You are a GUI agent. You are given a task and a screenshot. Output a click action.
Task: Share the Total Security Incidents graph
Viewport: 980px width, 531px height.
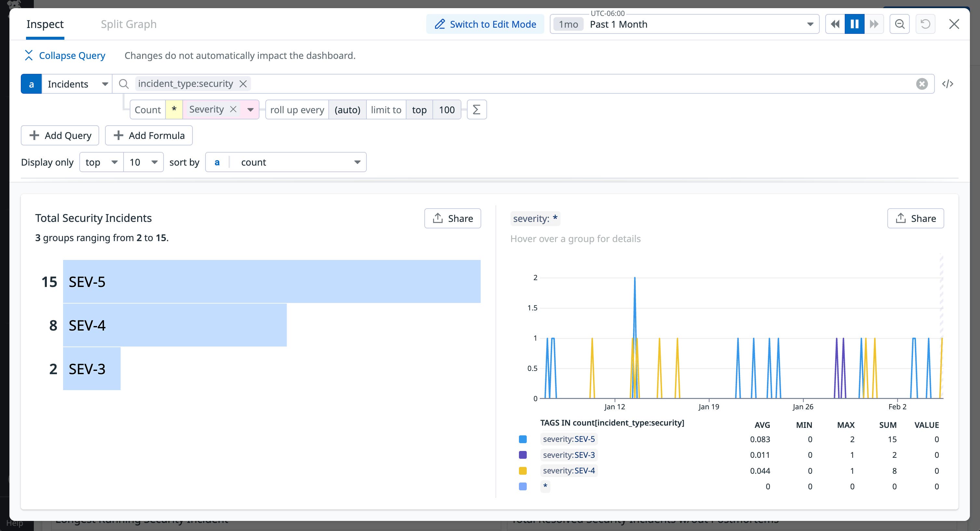452,218
